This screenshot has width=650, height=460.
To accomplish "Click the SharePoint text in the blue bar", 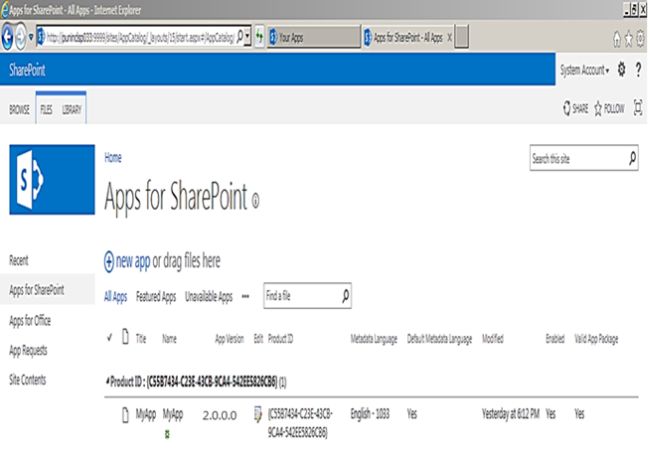I will 27,70.
